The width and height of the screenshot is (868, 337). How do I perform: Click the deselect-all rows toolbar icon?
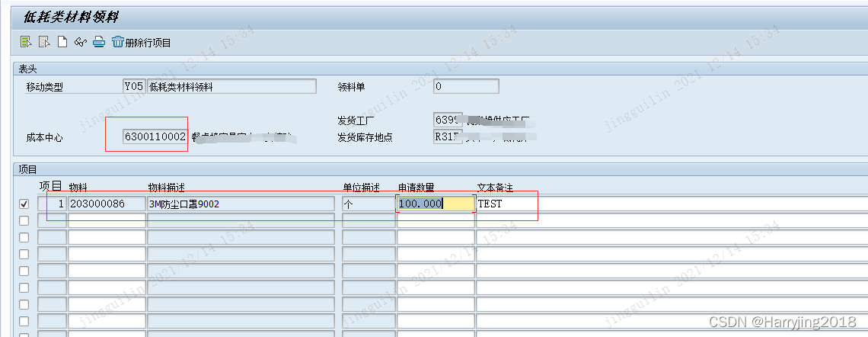point(43,42)
